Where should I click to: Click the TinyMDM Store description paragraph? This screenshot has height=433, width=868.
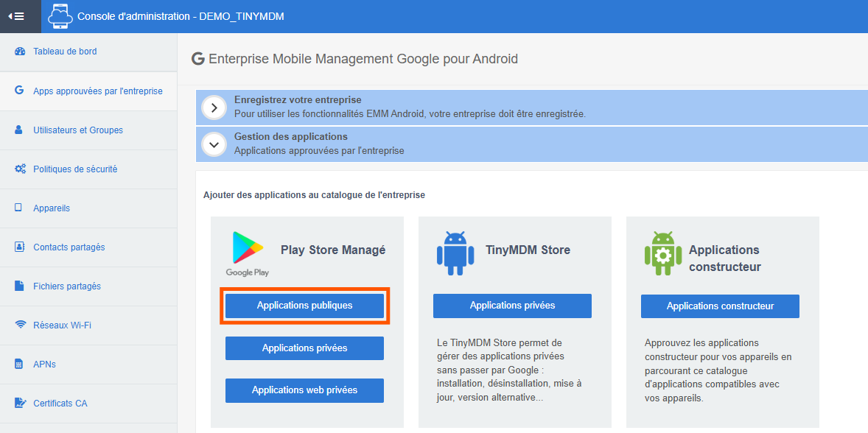point(509,370)
